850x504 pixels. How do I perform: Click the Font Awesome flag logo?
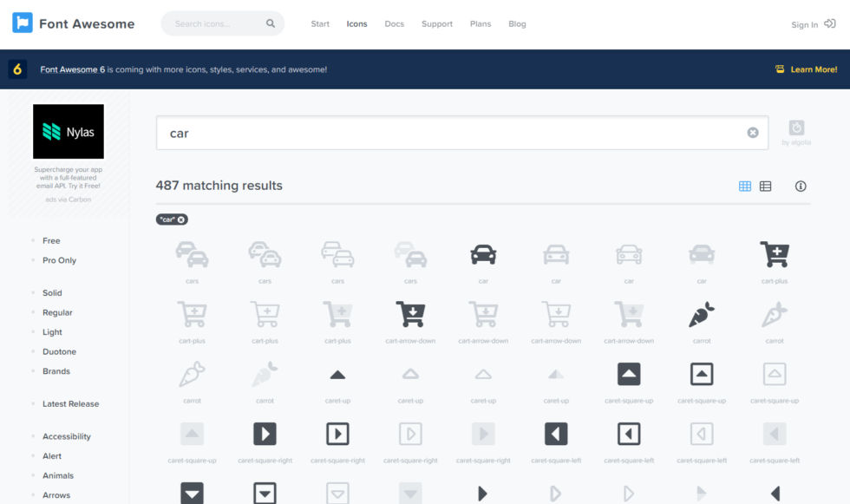click(23, 23)
